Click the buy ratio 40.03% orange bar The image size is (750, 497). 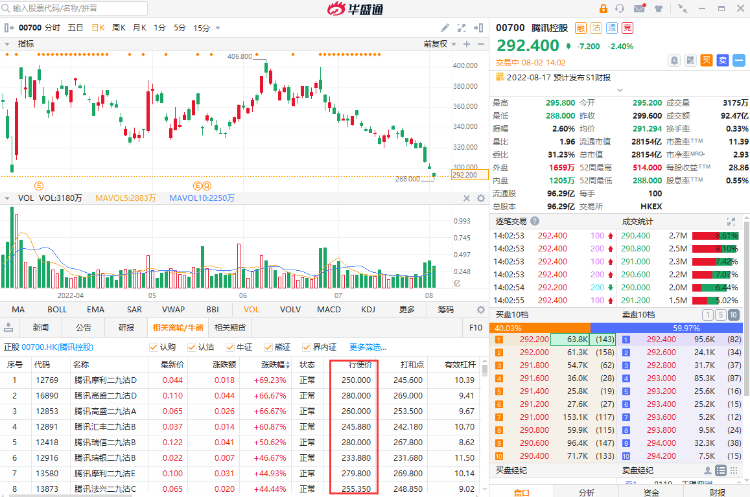tap(540, 328)
